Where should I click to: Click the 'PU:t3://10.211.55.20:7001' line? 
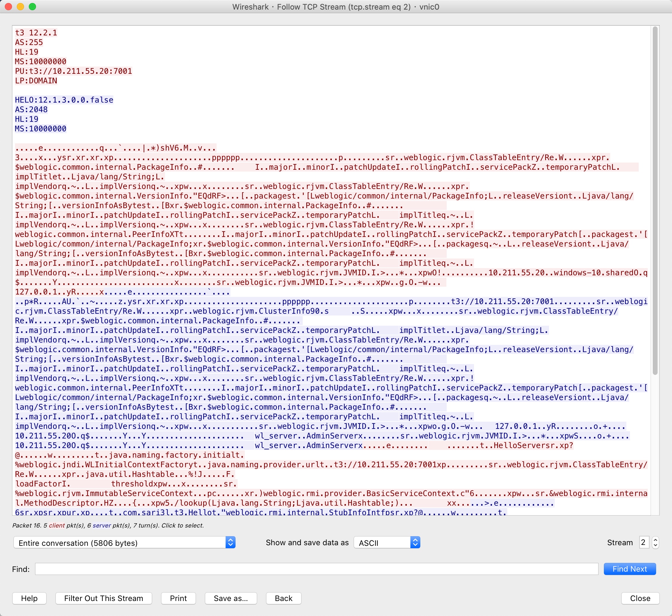coord(74,71)
